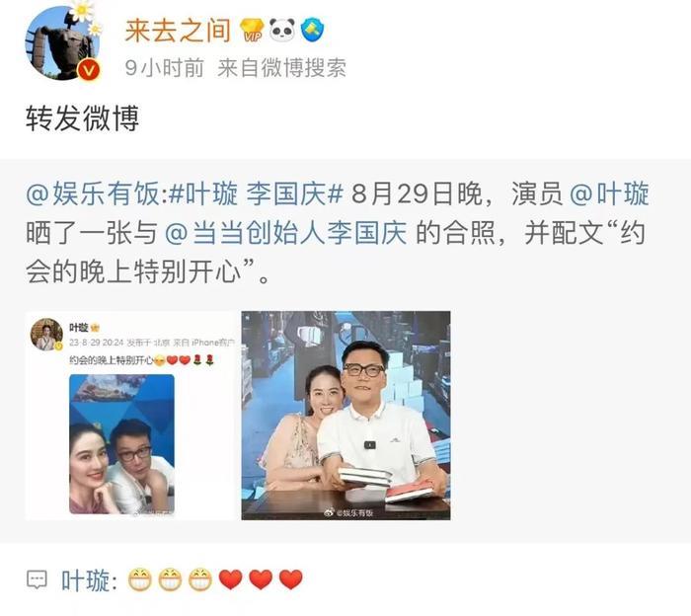
Task: Open the @当当创始人李国庆 mention
Action: click(x=286, y=232)
